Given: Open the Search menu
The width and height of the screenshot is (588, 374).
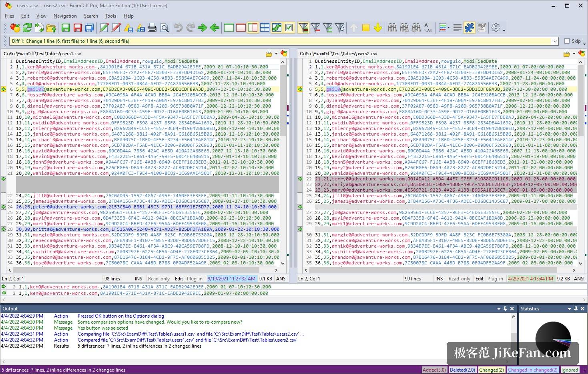Looking at the screenshot, I should click(91, 16).
